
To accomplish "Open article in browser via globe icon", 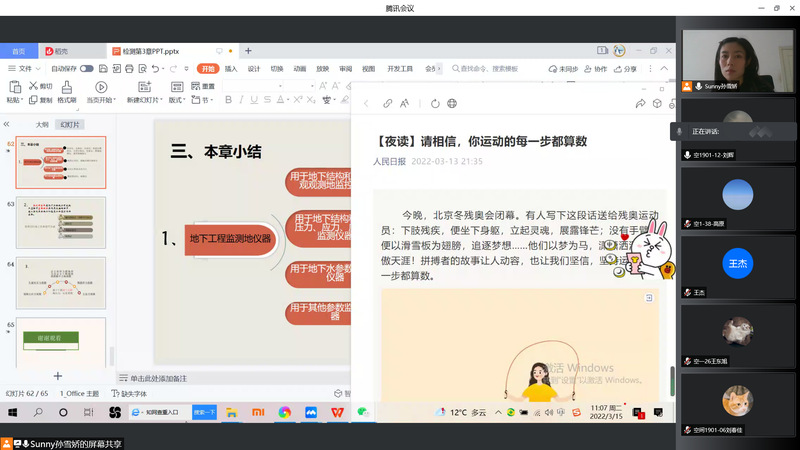I will point(452,103).
